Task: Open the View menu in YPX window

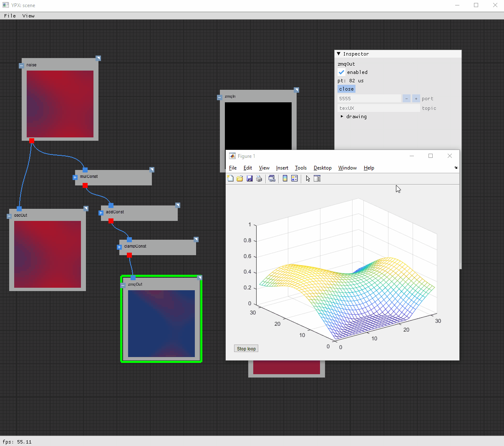Action: [x=28, y=16]
